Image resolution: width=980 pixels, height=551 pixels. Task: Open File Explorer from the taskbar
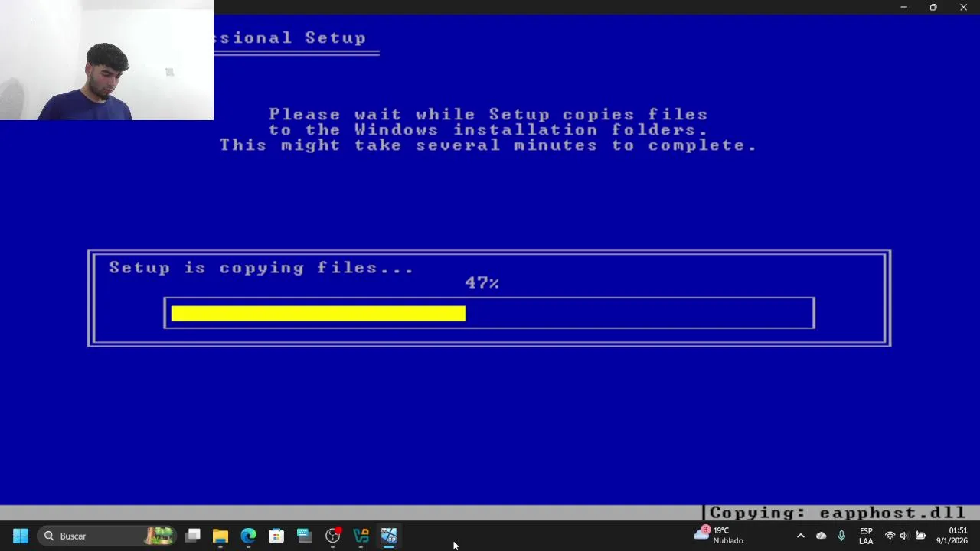220,536
